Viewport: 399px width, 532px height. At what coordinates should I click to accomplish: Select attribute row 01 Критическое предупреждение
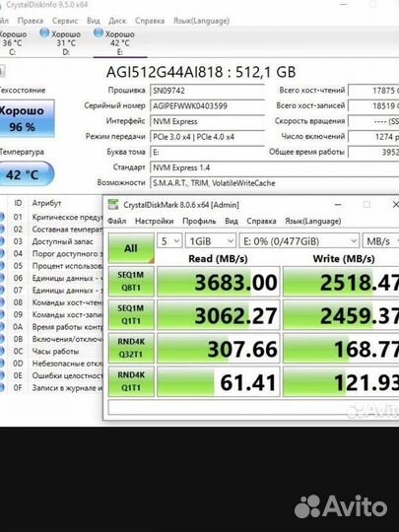pyautogui.click(x=51, y=217)
